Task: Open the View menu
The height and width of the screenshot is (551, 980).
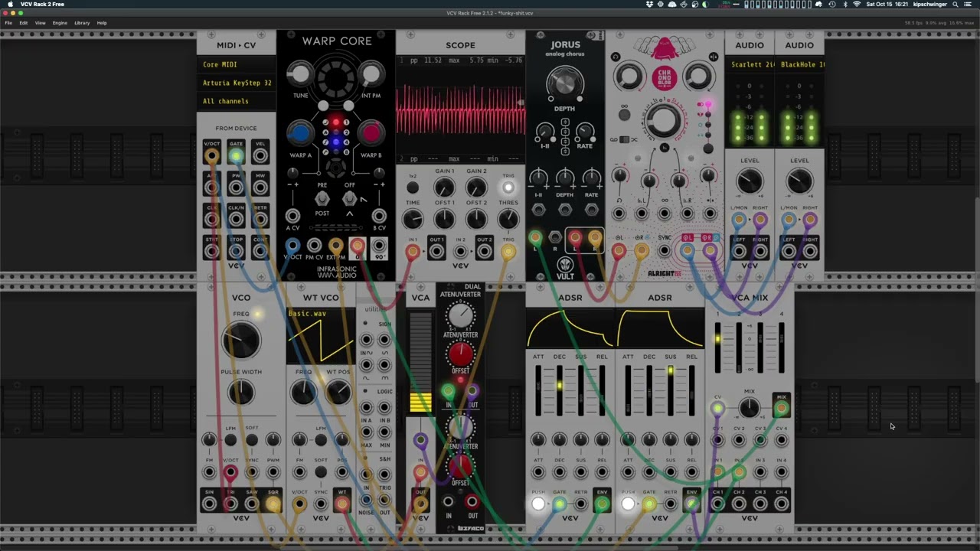Action: tap(40, 23)
